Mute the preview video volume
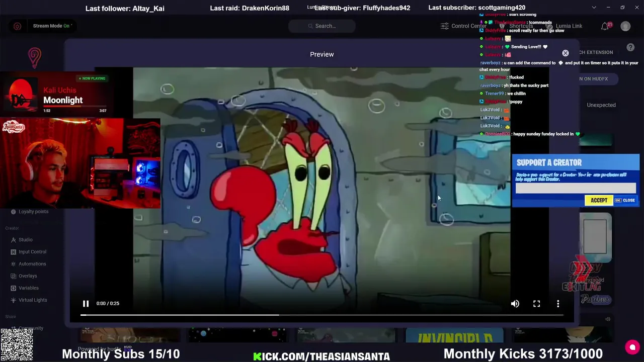 point(515,304)
